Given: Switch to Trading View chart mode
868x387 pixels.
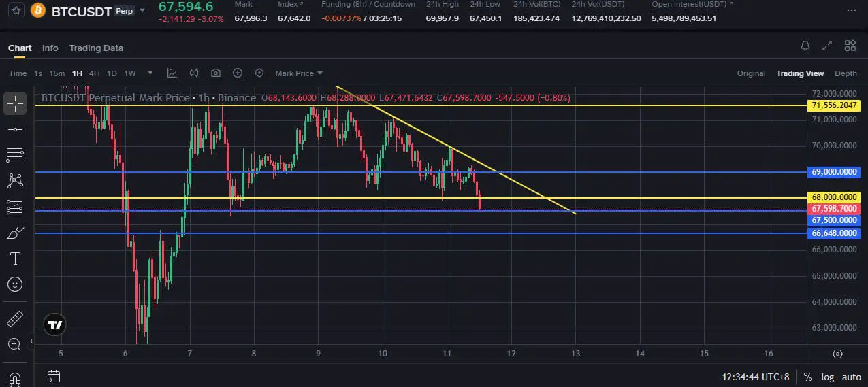Looking at the screenshot, I should [800, 73].
